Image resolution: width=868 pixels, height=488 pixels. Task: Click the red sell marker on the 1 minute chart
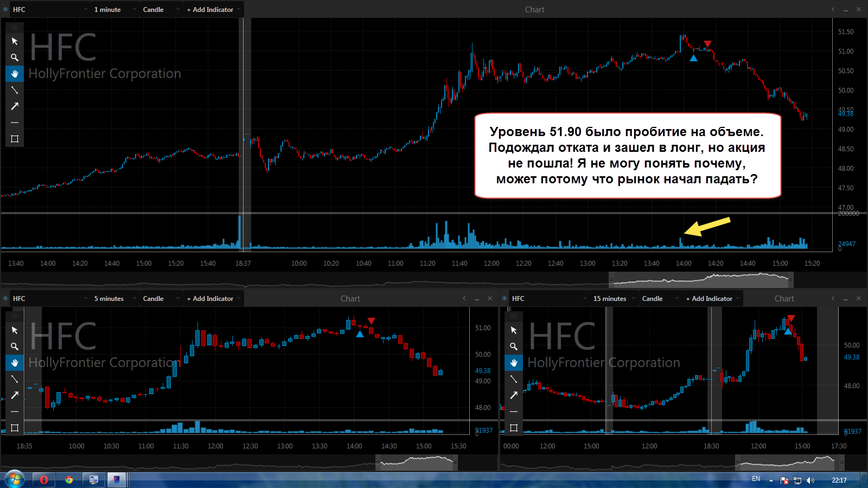coord(707,44)
